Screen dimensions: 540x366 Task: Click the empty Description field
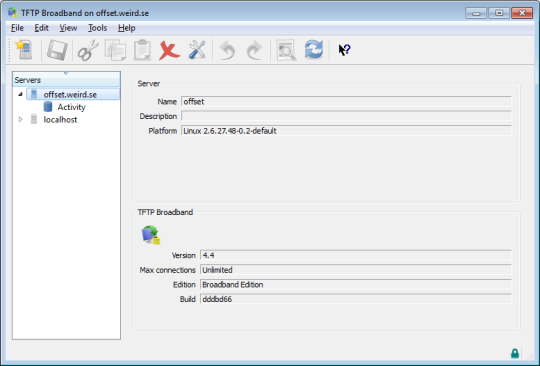[346, 116]
